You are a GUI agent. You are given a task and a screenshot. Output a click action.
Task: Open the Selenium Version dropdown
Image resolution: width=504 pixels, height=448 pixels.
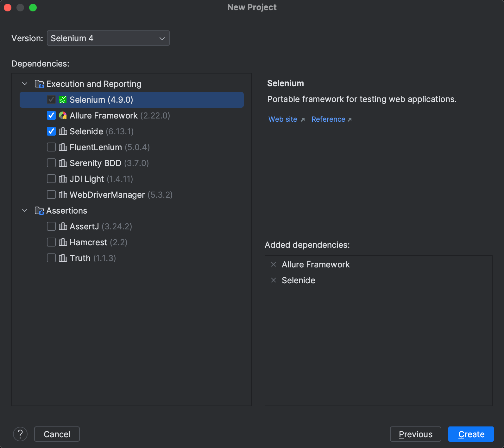pyautogui.click(x=108, y=38)
